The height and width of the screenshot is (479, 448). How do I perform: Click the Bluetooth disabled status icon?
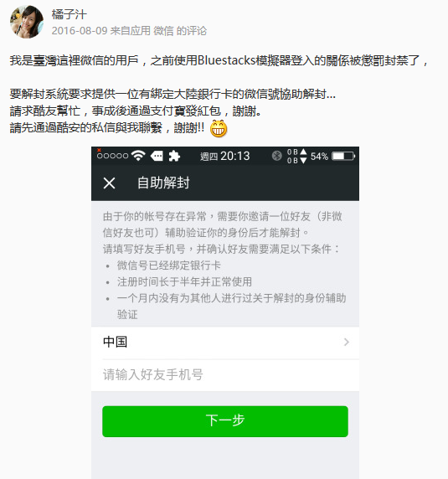(x=276, y=156)
